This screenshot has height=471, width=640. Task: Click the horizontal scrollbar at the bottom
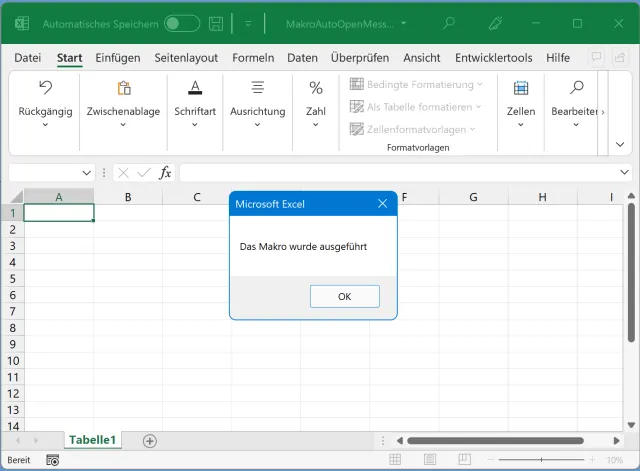pyautogui.click(x=495, y=440)
